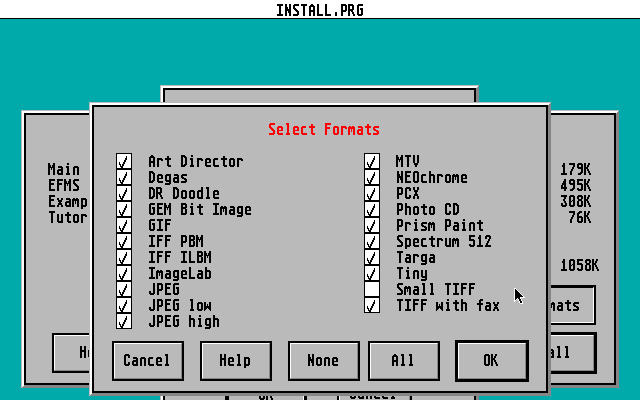Viewport: 640px width, 400px height.
Task: Uncheck the GIF format checkbox
Action: coord(124,225)
